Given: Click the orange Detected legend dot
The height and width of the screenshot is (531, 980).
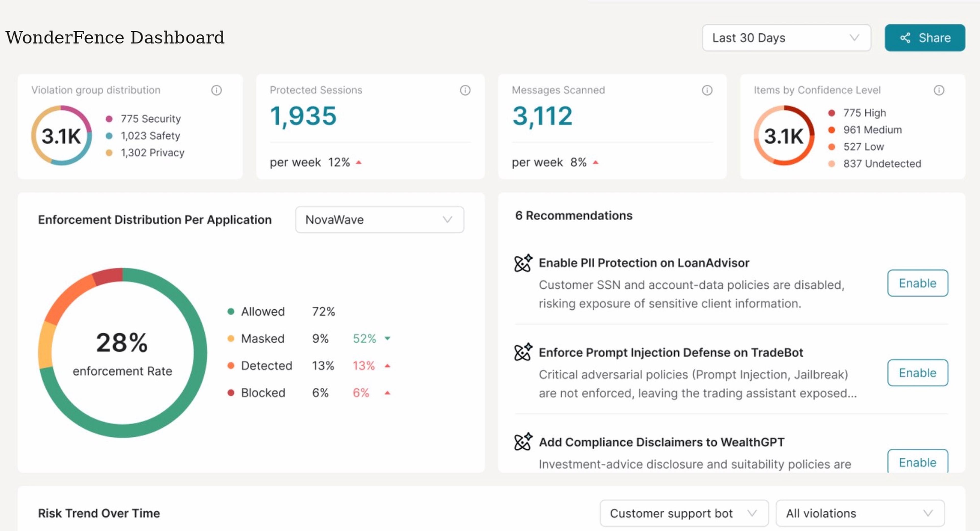Looking at the screenshot, I should (x=230, y=366).
